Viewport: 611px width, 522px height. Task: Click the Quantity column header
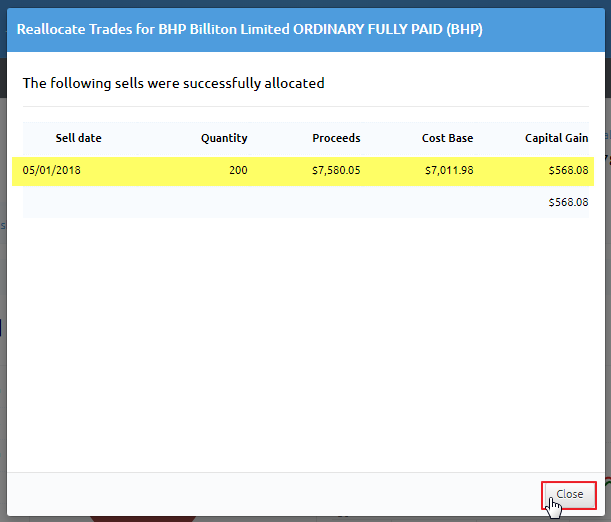click(224, 138)
